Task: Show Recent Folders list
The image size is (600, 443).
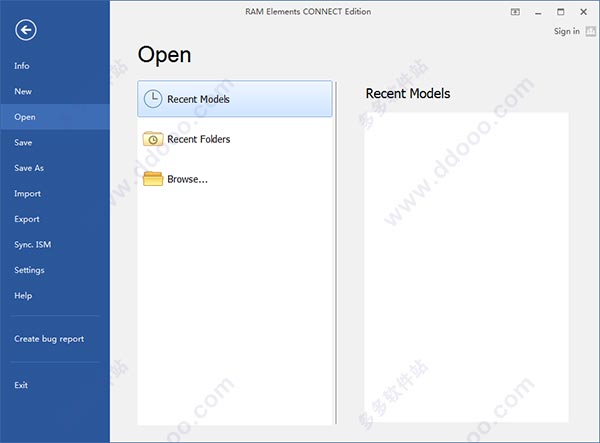Action: pos(235,139)
